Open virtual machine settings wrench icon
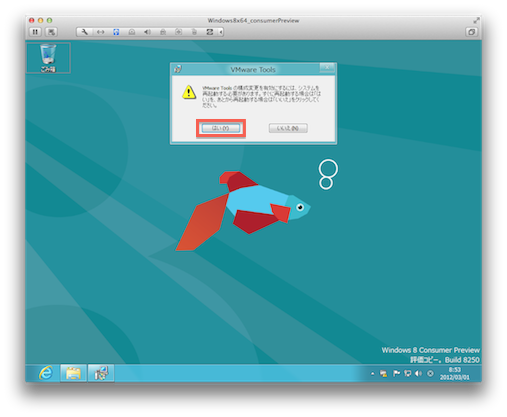This screenshot has width=507, height=417. pyautogui.click(x=85, y=32)
